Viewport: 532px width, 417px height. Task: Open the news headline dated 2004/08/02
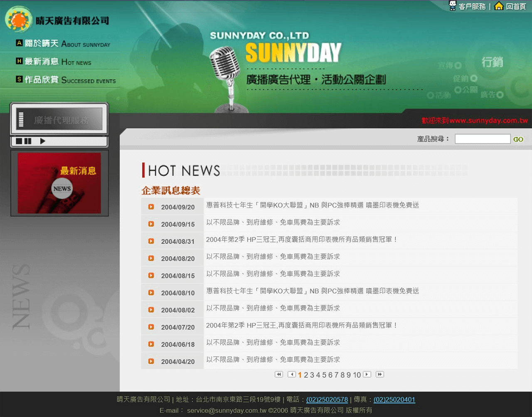click(x=273, y=308)
